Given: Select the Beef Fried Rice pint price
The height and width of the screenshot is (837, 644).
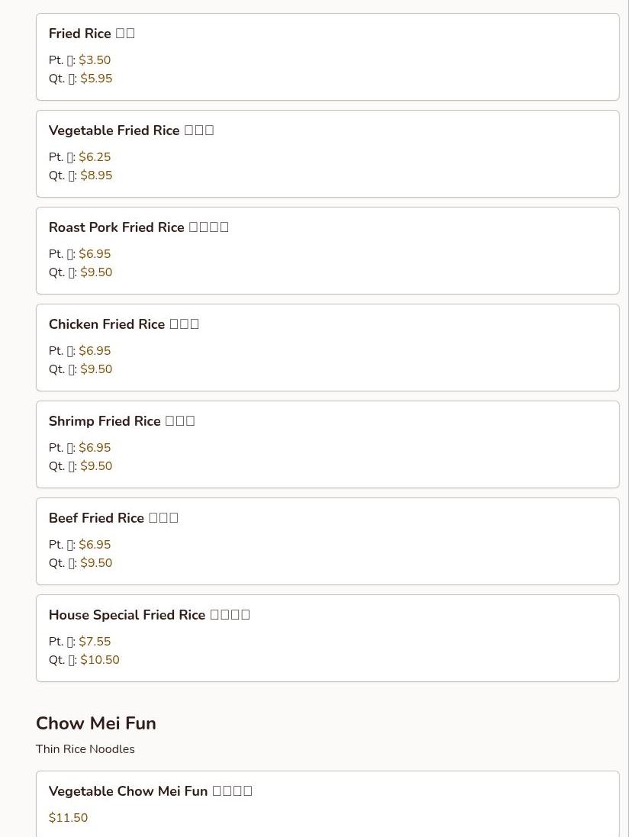Looking at the screenshot, I should pyautogui.click(x=95, y=545).
